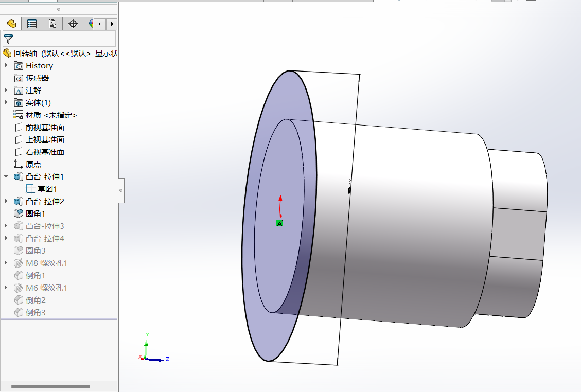Image resolution: width=581 pixels, height=392 pixels.
Task: Expand the 实体(1) solid bodies node
Action: tap(6, 102)
